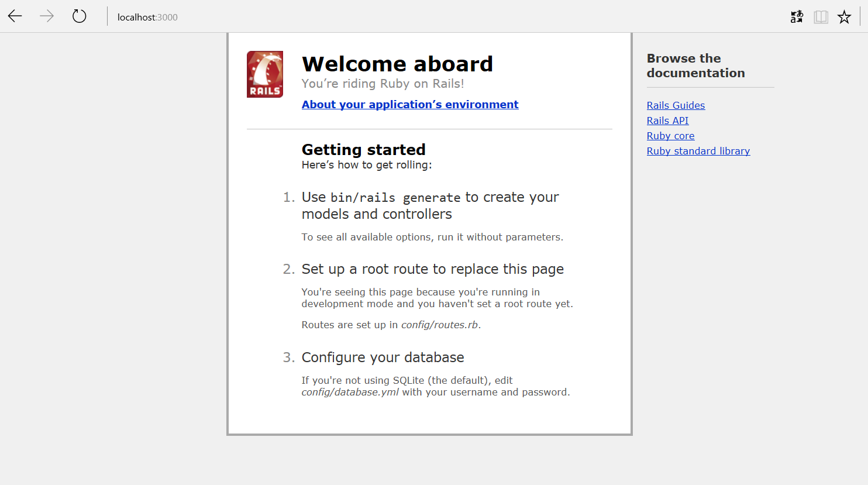The width and height of the screenshot is (868, 485).
Task: Click the config/database.yml instruction text
Action: (x=436, y=386)
